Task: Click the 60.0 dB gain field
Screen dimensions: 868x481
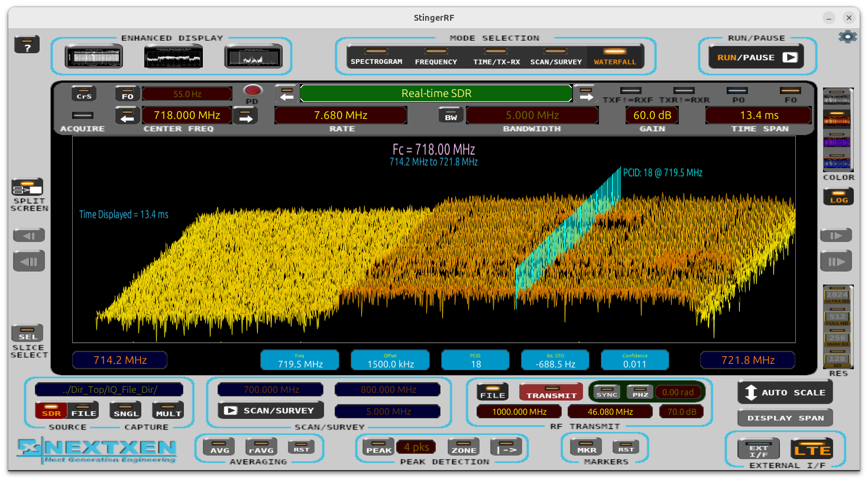Action: pyautogui.click(x=652, y=115)
